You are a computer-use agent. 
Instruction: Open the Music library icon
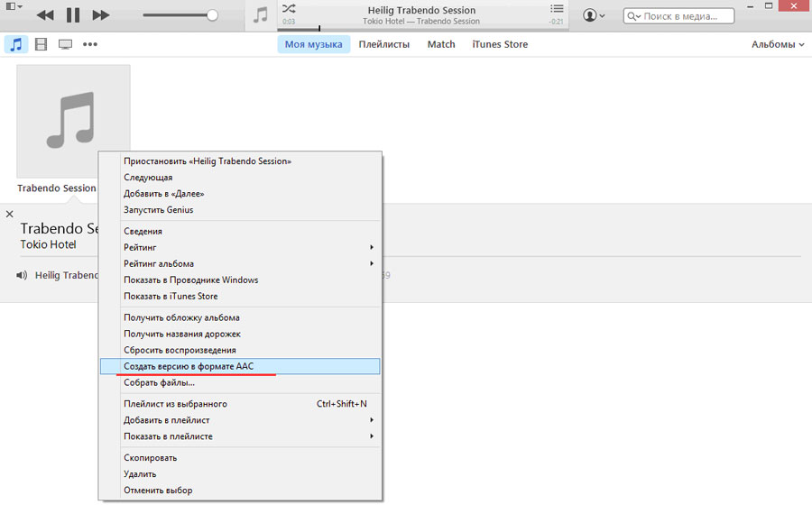(x=15, y=44)
